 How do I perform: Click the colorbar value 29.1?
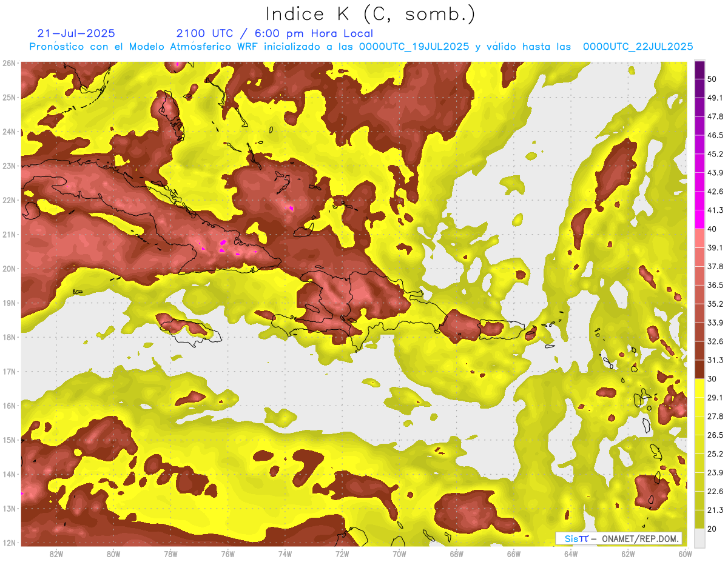(715, 398)
